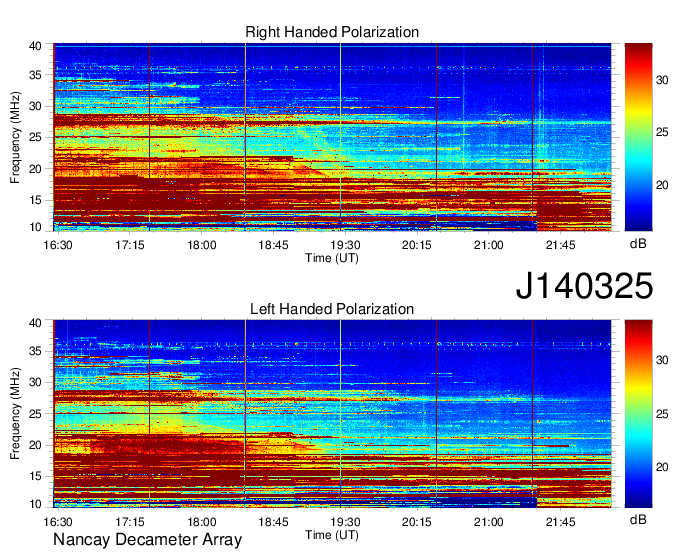Image resolution: width=680 pixels, height=552 pixels.
Task: Click the top spectrogram's color bar
Action: point(638,137)
